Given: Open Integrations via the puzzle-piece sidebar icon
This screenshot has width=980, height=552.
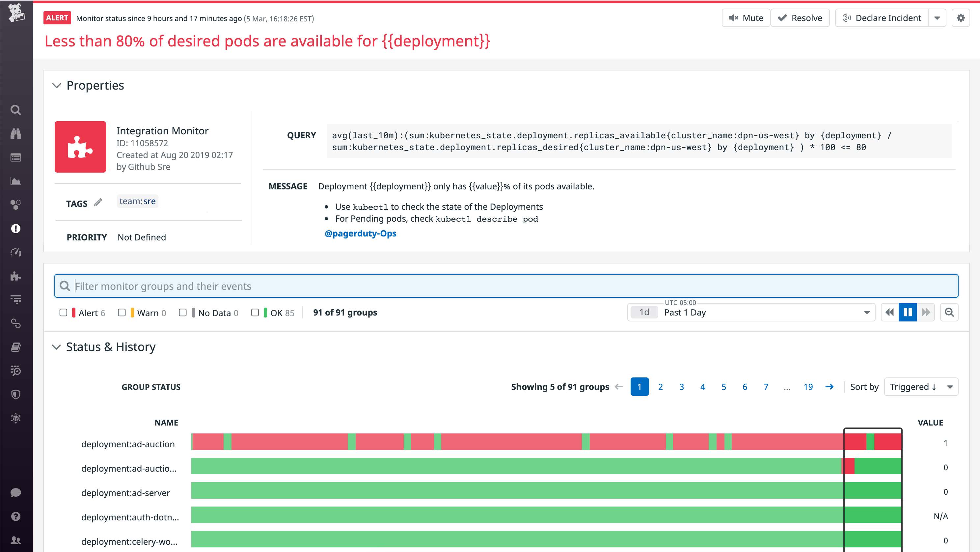Looking at the screenshot, I should [15, 276].
